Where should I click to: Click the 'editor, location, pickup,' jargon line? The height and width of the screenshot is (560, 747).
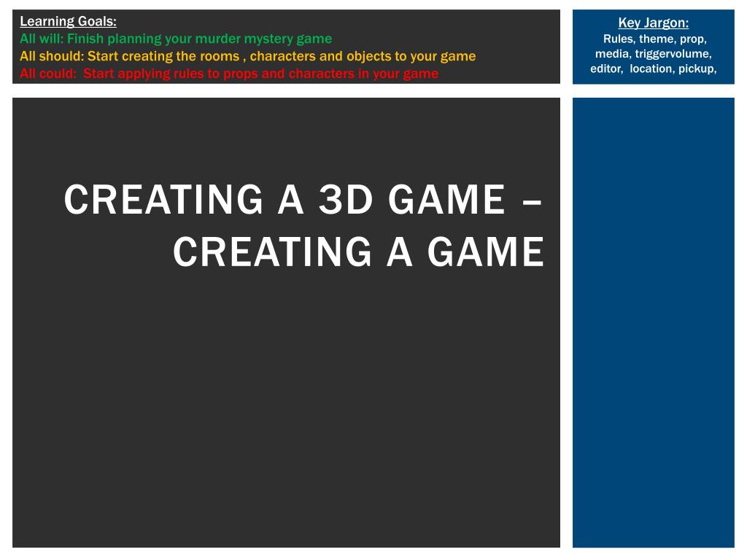click(x=653, y=69)
